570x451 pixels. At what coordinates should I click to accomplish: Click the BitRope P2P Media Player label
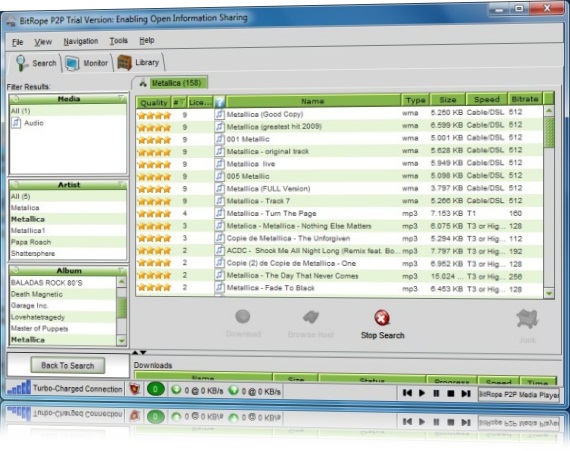(x=519, y=395)
